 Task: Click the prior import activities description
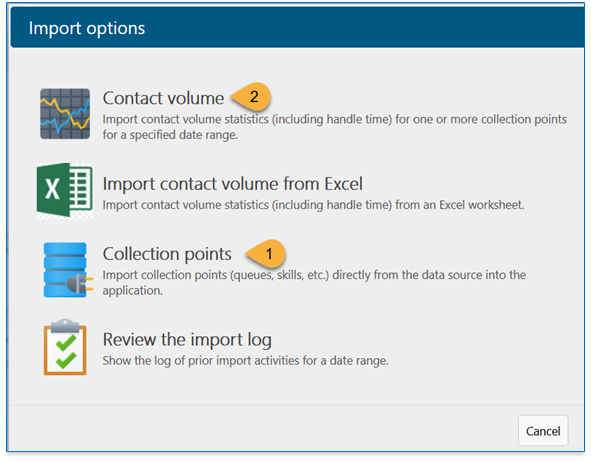click(245, 361)
